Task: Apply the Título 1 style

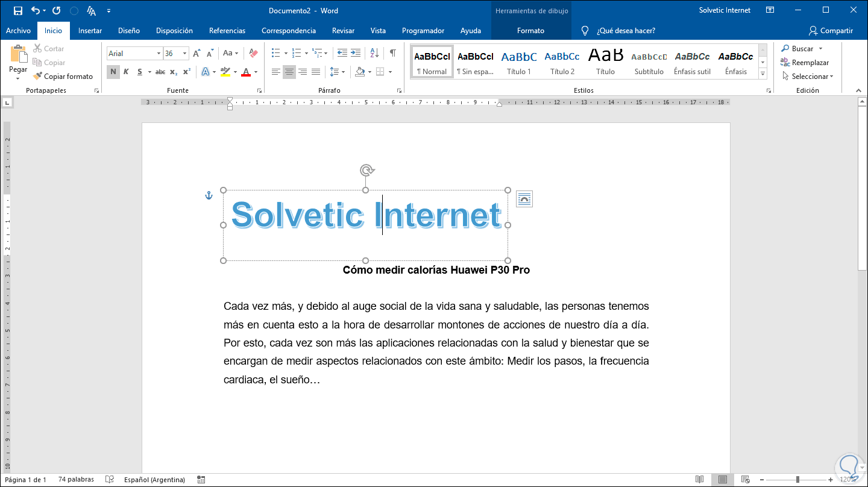Action: (x=519, y=62)
